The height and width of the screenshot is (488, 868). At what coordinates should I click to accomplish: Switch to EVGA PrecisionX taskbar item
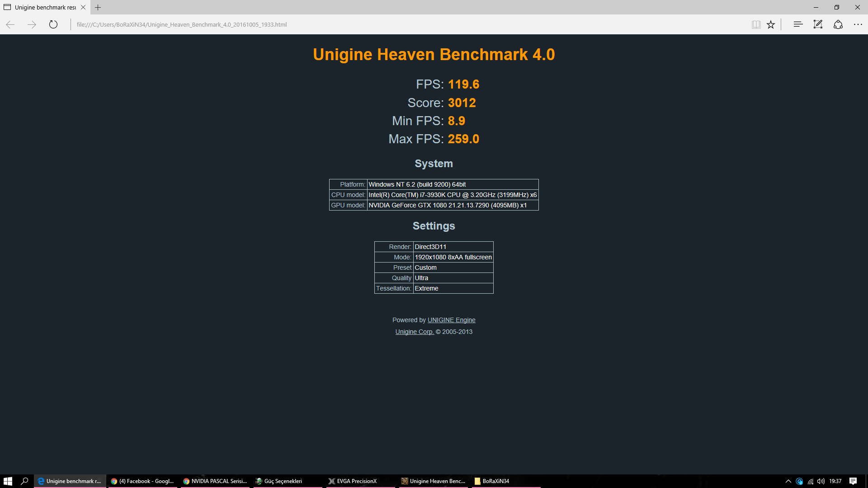tap(360, 481)
